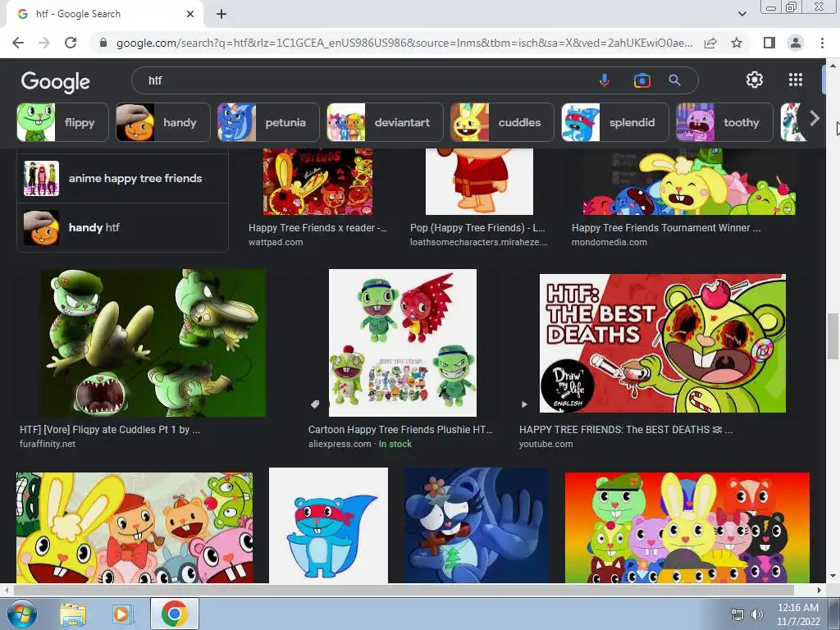Open HTF: The Best Deaths video thumbnail
Image resolution: width=840 pixels, height=630 pixels.
click(x=663, y=344)
